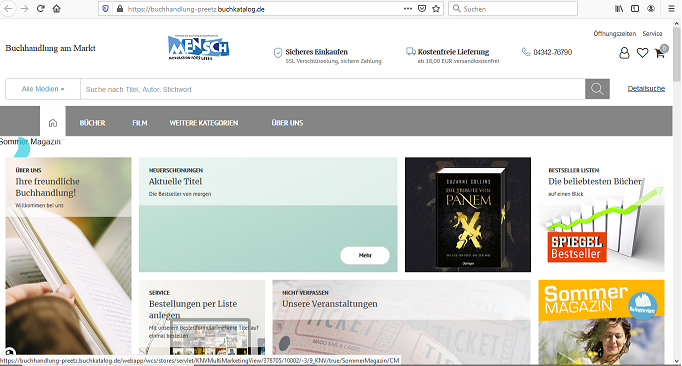This screenshot has width=682, height=366.
Task: Open the Firefox hamburger menu
Action: 671,9
